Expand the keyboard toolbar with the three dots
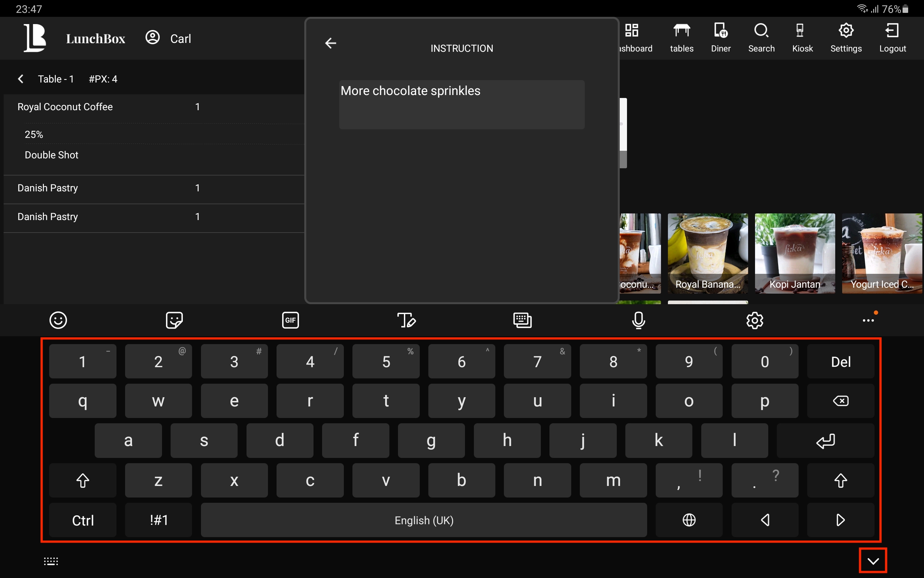The image size is (924, 578). pos(868,320)
